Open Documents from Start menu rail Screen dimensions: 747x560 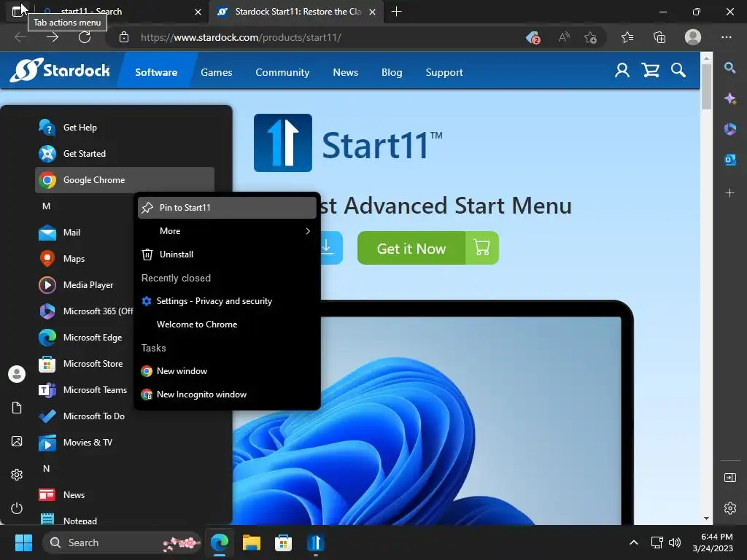[x=17, y=408]
